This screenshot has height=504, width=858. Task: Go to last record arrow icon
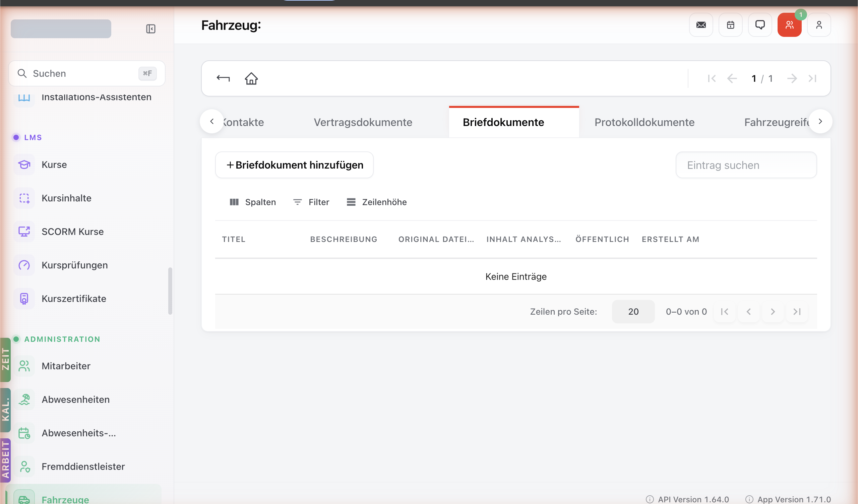[812, 78]
